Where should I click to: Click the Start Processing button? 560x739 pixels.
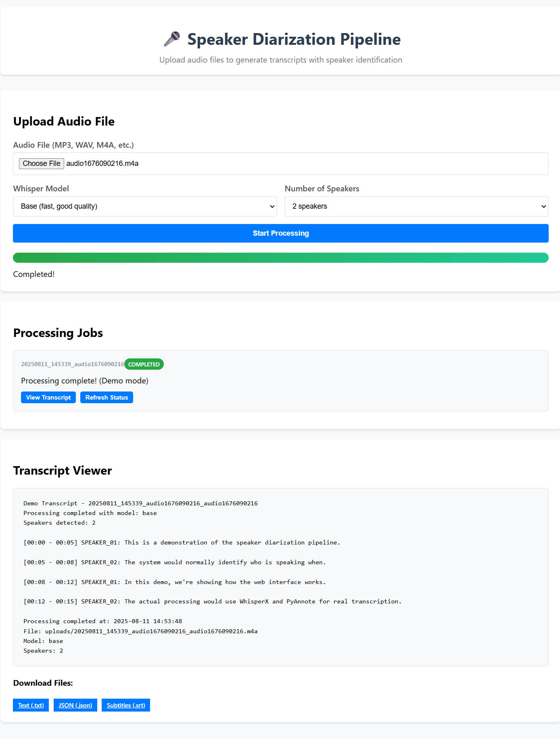[280, 233]
